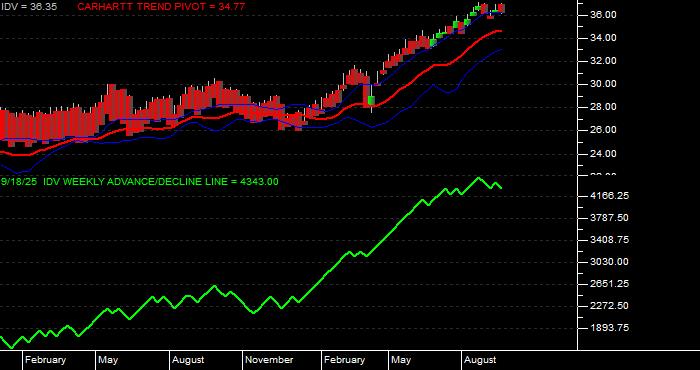700x370 pixels.
Task: Click the November label on time axis
Action: [x=270, y=360]
